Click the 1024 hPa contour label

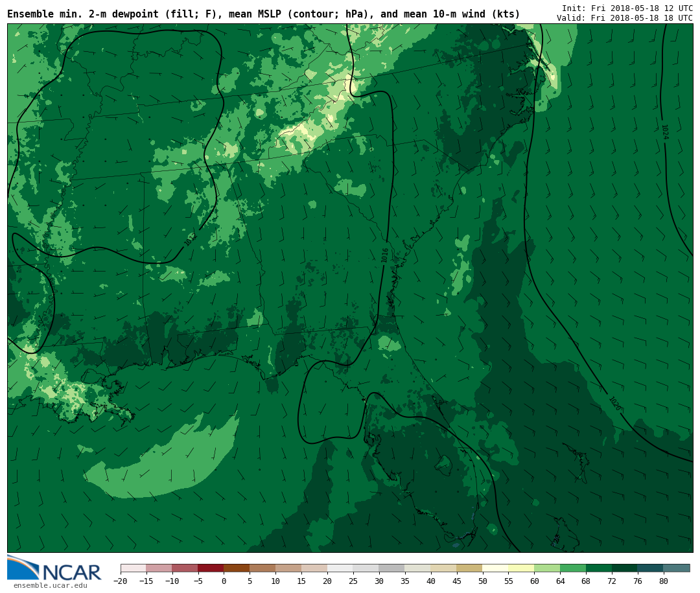click(664, 132)
